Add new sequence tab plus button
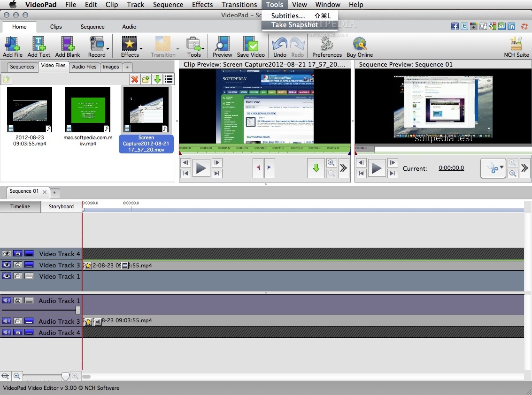The height and width of the screenshot is (395, 532). pyautogui.click(x=54, y=193)
